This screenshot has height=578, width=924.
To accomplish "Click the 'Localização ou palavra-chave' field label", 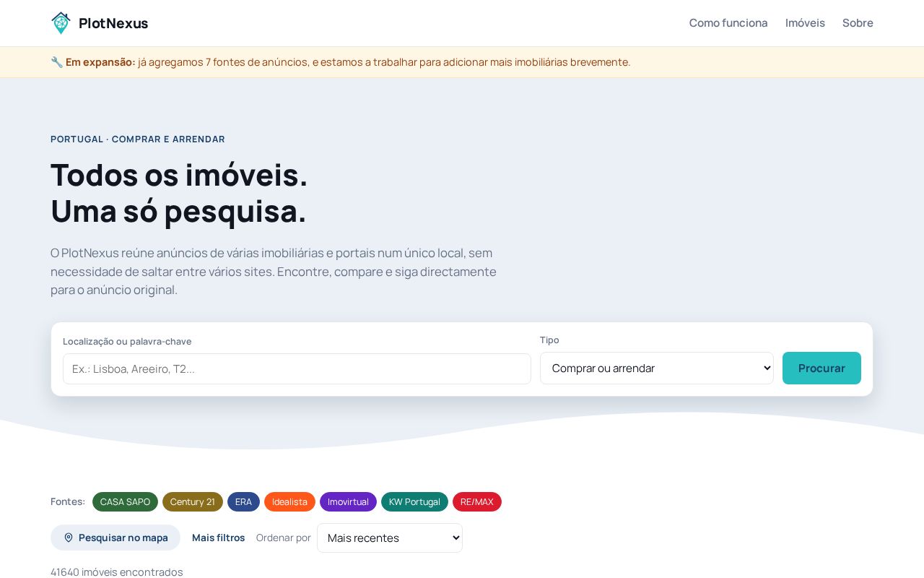I will tap(127, 341).
